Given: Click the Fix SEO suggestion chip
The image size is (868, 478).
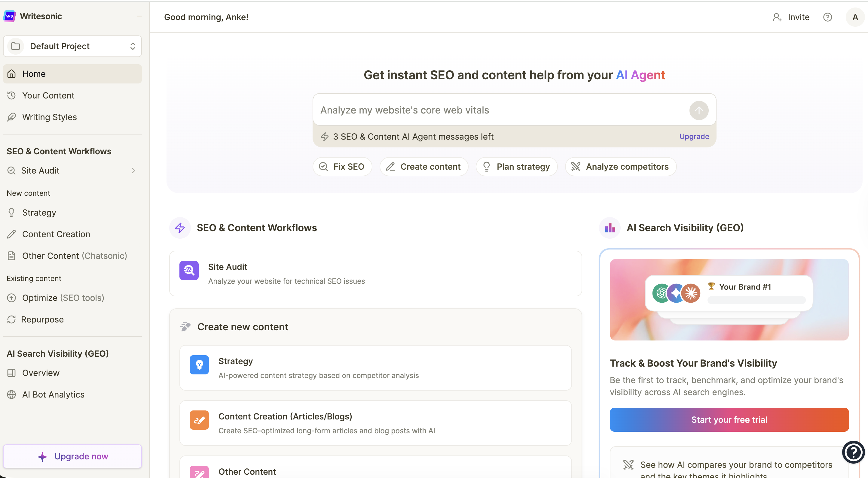Looking at the screenshot, I should (342, 167).
